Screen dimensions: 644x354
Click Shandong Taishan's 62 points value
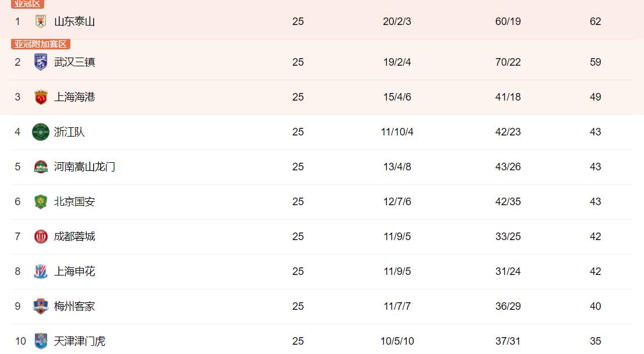click(x=595, y=22)
